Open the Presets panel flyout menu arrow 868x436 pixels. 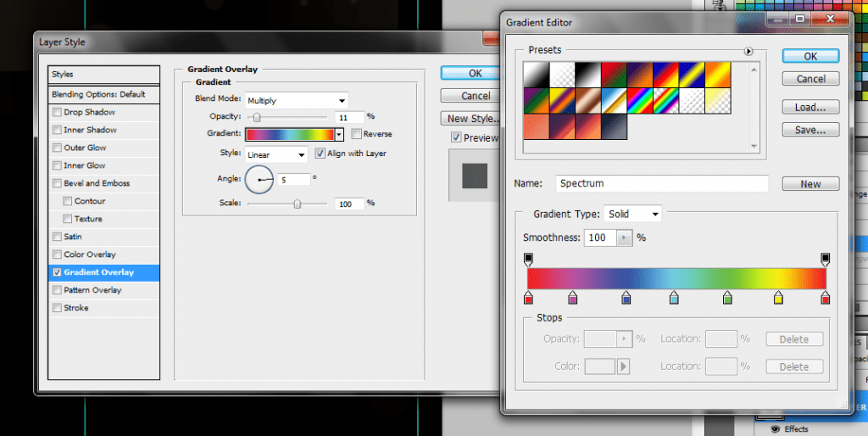point(748,52)
